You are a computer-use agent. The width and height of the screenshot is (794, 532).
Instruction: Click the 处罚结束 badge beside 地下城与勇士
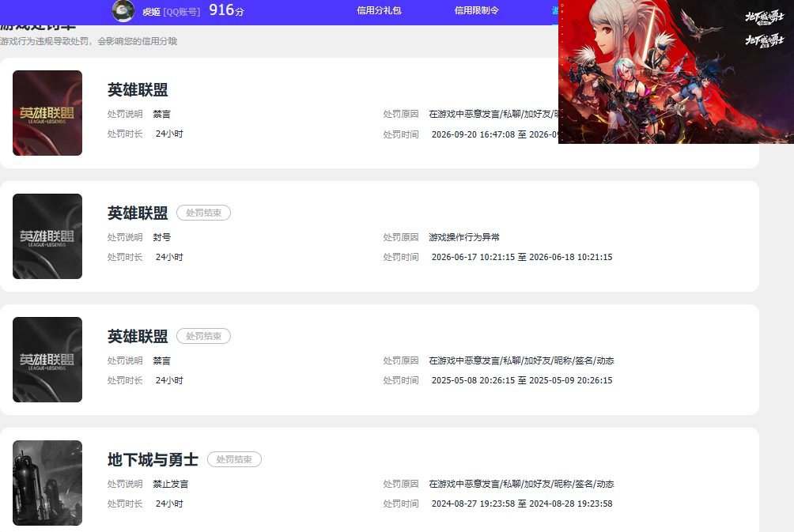click(x=234, y=459)
